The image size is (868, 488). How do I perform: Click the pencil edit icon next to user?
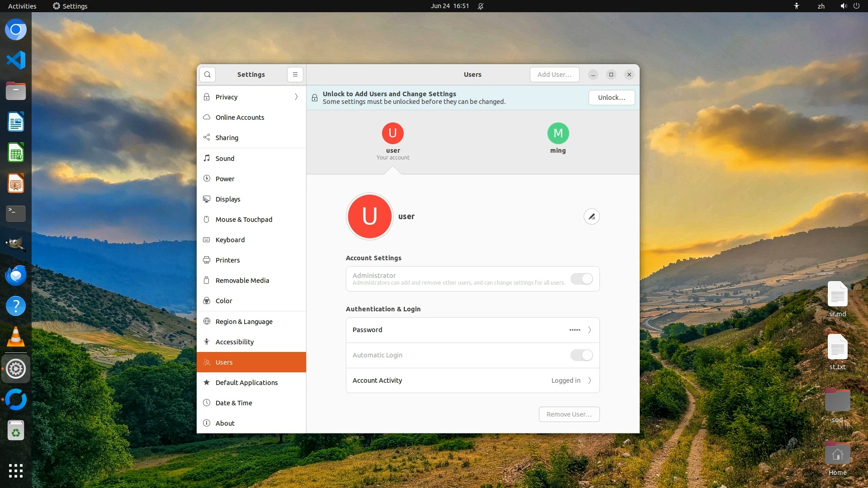click(591, 216)
